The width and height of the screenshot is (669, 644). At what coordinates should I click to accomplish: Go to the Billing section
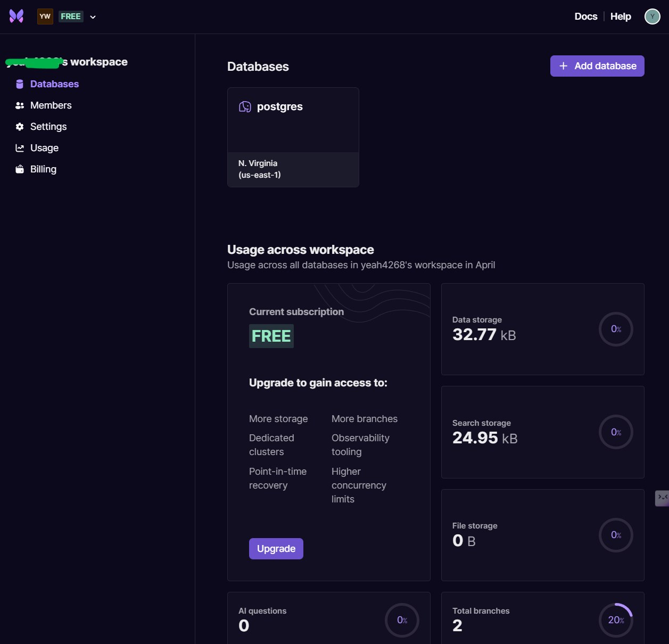tap(43, 169)
